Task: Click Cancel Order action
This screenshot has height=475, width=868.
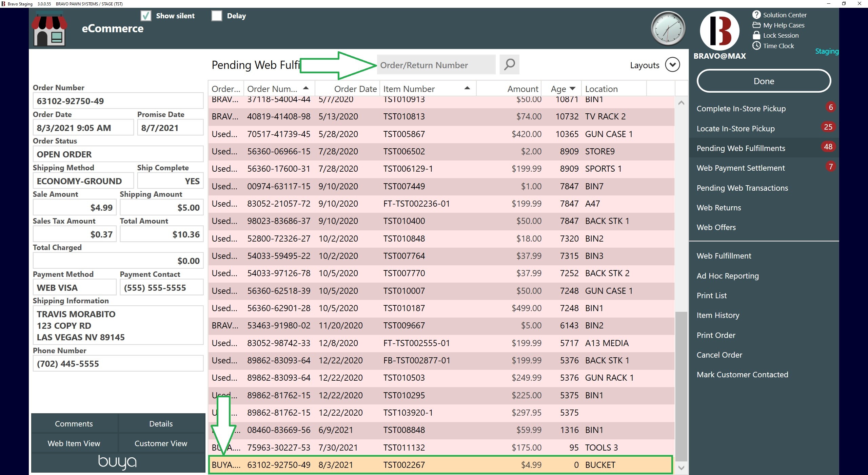Action: click(719, 355)
